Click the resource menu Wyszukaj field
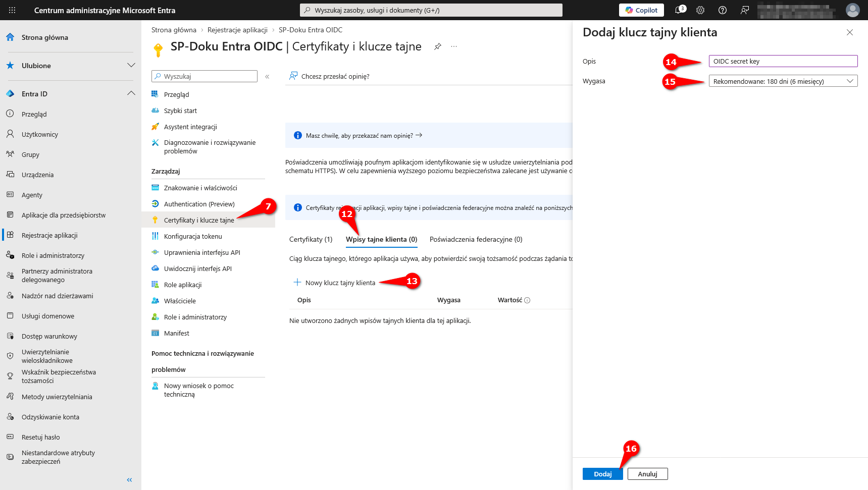 point(205,76)
